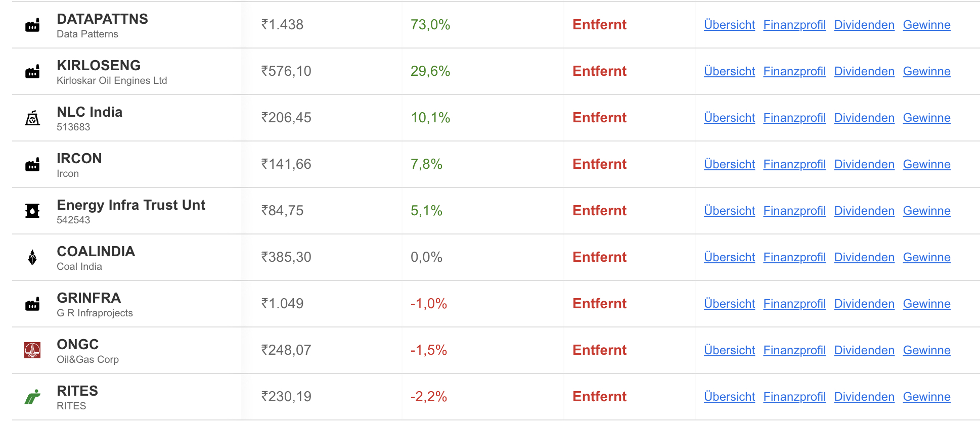Open Dividenden link for NLC India

[x=864, y=118]
